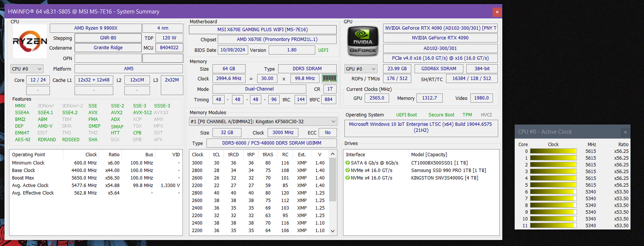Click the 2565.0 GPU clock field
Image resolution: width=644 pixels, height=246 pixels.
click(377, 98)
